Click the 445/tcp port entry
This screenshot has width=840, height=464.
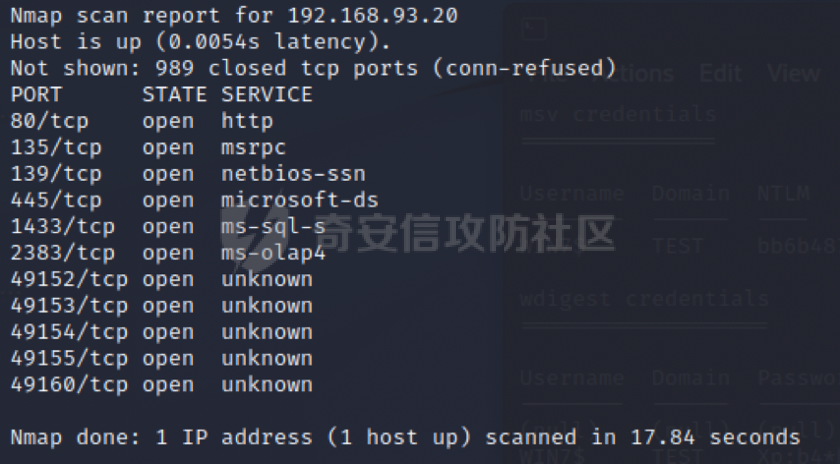tap(56, 200)
